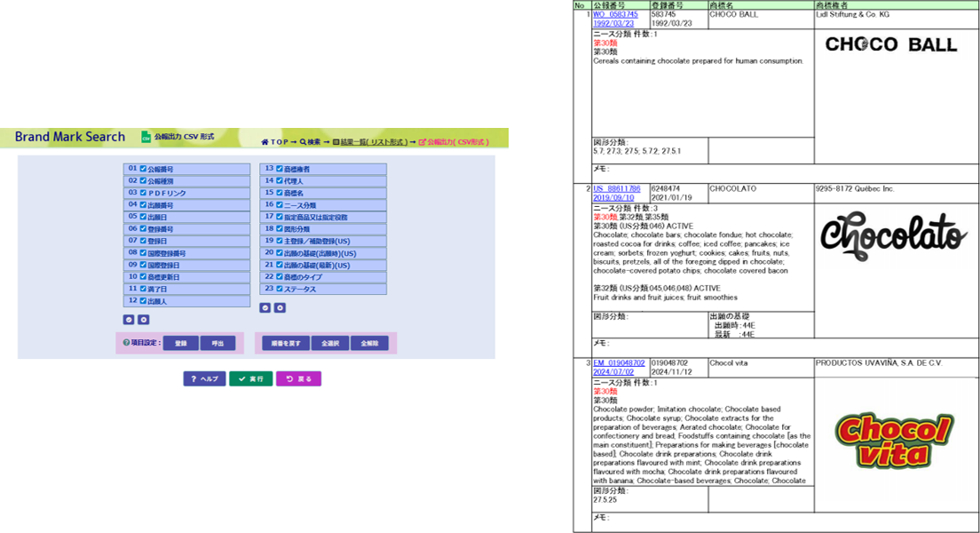This screenshot has height=533, width=980.
Task: Click the Chocol vita logo image
Action: [x=895, y=441]
